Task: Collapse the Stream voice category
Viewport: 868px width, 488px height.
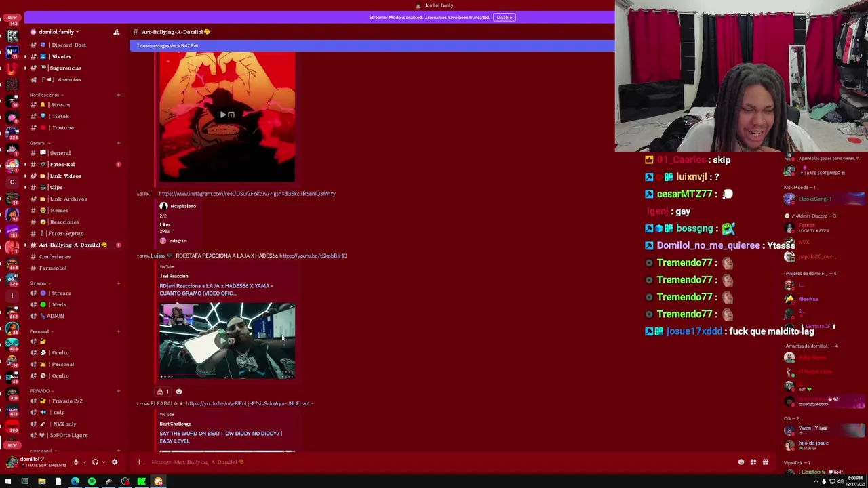Action: (x=38, y=283)
